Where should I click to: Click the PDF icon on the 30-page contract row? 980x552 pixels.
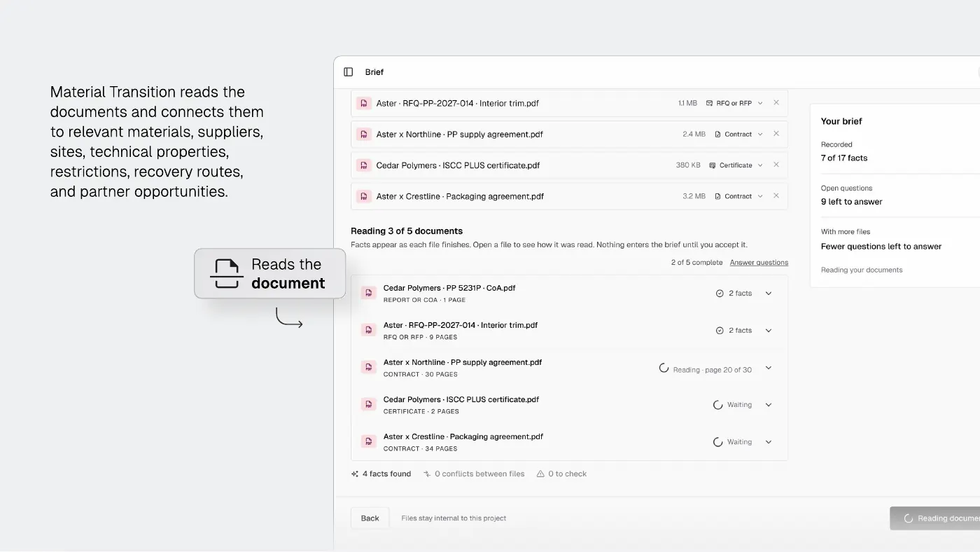tap(369, 368)
